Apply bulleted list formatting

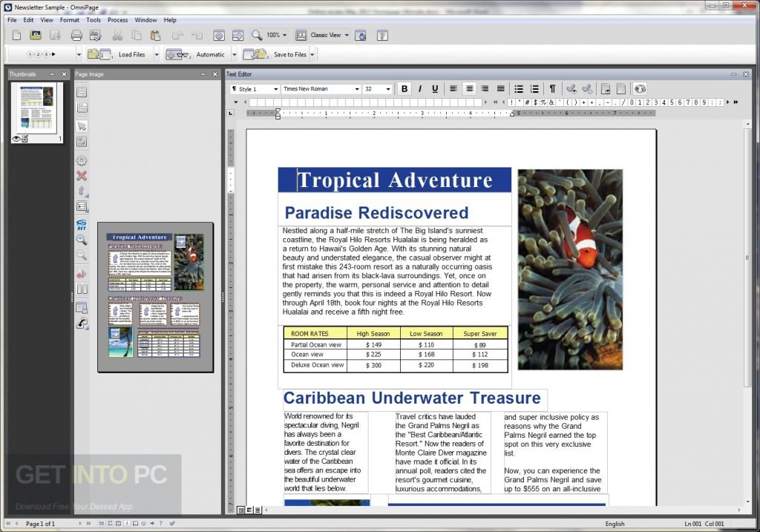click(519, 88)
